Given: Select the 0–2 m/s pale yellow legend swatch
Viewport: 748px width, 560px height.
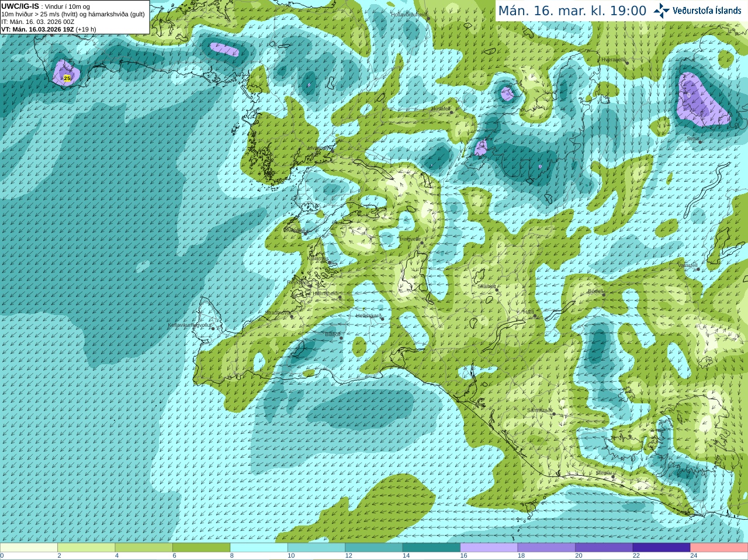Looking at the screenshot, I should [29, 548].
